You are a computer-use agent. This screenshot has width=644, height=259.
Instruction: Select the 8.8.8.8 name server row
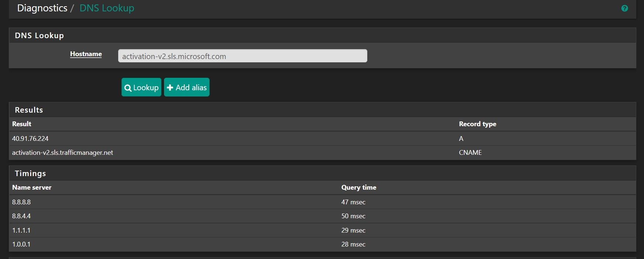tap(21, 202)
